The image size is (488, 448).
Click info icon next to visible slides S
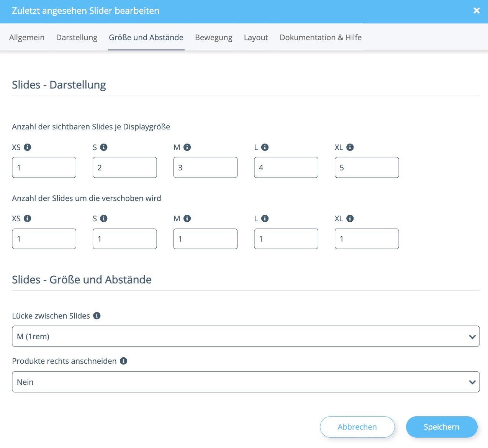(x=104, y=147)
